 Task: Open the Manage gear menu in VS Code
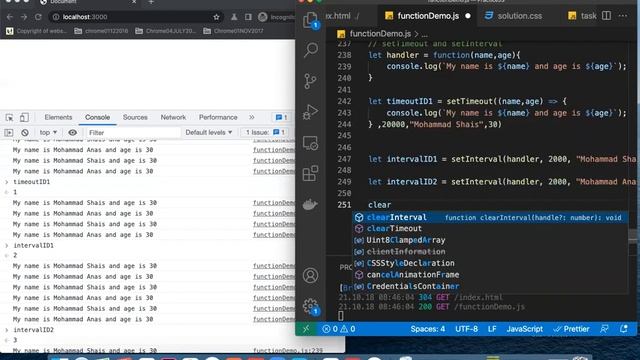[310, 306]
